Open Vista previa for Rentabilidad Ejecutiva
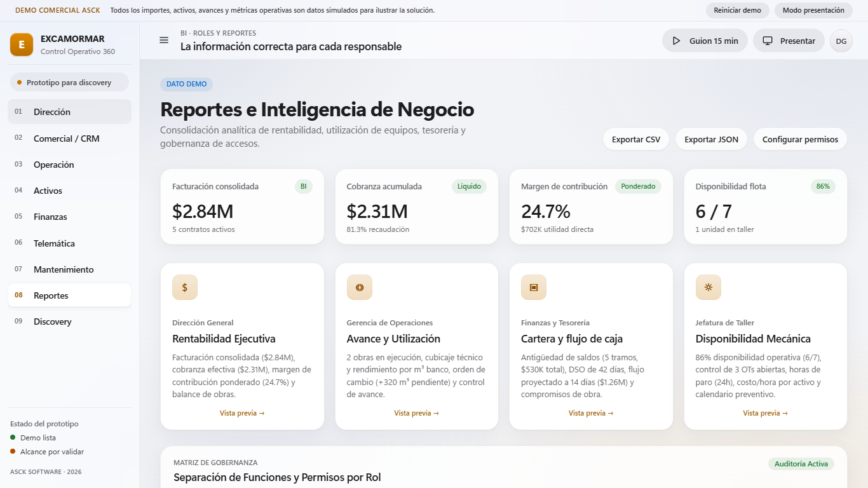 pyautogui.click(x=242, y=413)
